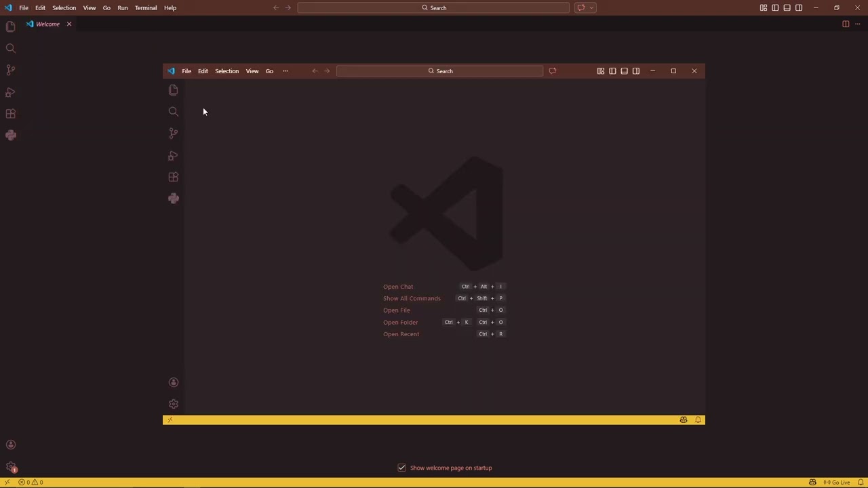
Task: Open Edit menu in front window
Action: tap(203, 71)
